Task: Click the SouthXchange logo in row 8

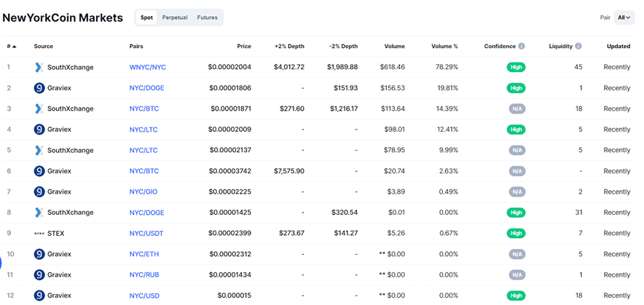Action: point(39,213)
